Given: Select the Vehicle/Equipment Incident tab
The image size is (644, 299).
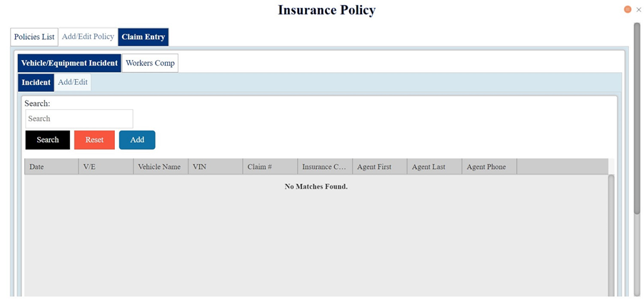Looking at the screenshot, I should coord(69,63).
